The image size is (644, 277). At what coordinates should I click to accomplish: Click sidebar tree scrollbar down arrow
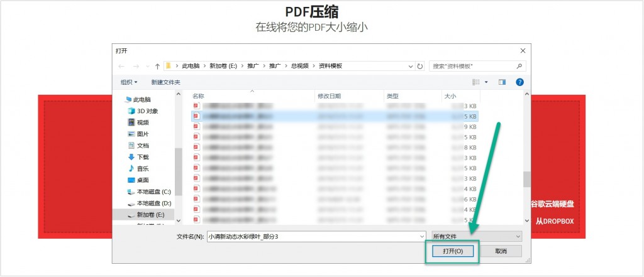[178, 220]
